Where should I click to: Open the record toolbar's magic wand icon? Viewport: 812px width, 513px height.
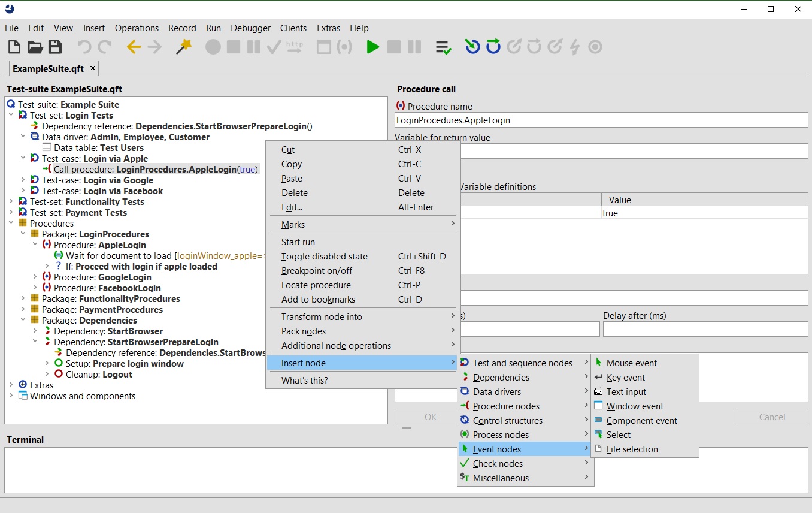click(x=183, y=46)
